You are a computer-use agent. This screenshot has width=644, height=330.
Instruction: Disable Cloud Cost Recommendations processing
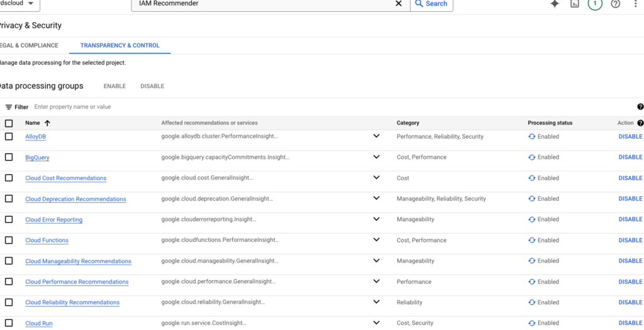[x=630, y=178]
